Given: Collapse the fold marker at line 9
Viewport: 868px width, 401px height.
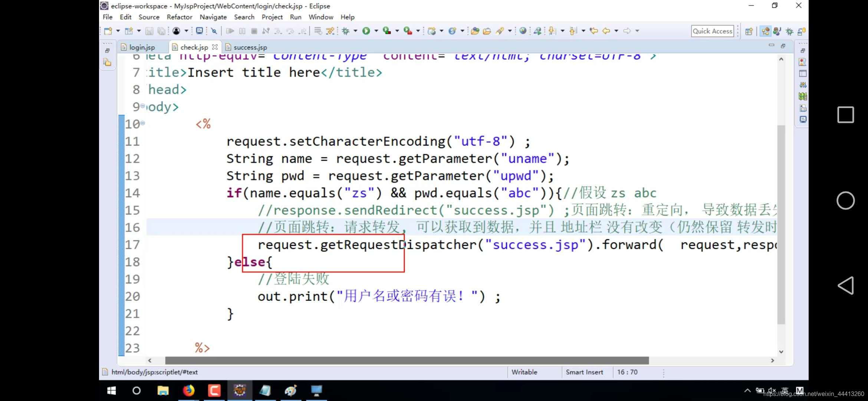Looking at the screenshot, I should 142,106.
